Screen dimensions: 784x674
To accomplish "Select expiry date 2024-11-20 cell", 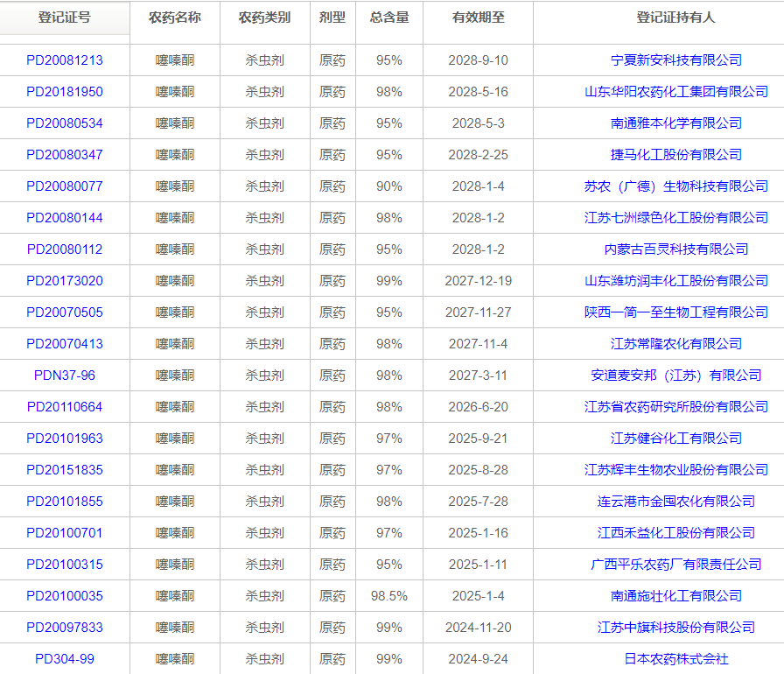I will click(478, 628).
